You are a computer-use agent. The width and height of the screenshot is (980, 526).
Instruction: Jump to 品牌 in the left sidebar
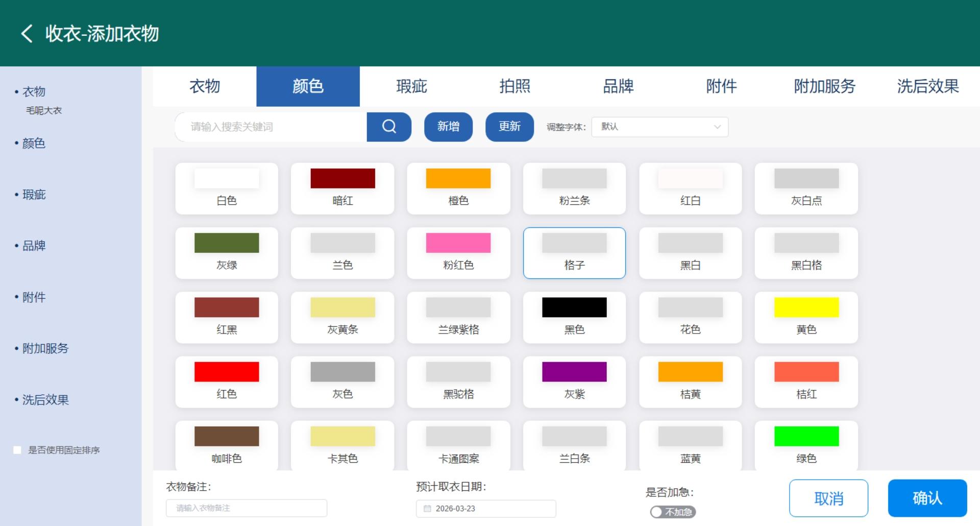[x=34, y=246]
